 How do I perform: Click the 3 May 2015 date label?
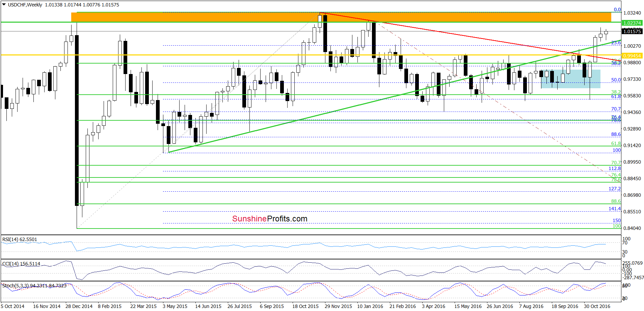[175, 306]
